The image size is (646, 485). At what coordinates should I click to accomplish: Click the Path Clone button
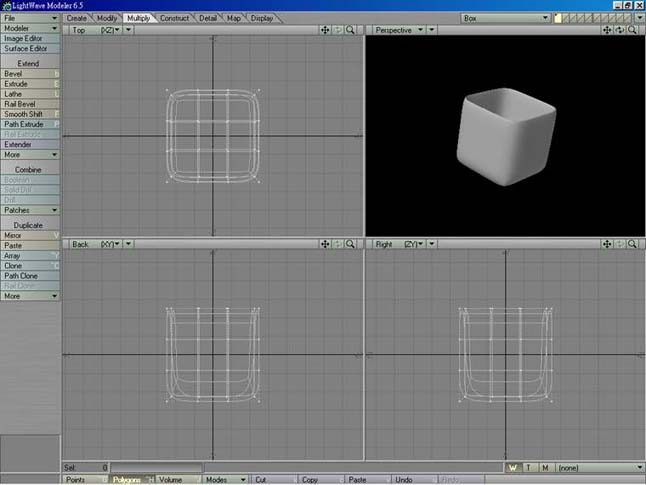coord(30,276)
